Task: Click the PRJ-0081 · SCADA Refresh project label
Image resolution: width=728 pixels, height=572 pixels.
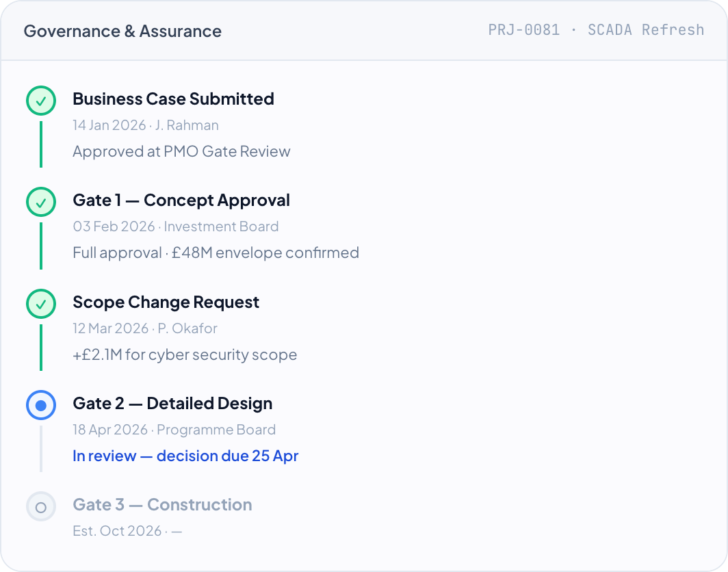Action: click(x=596, y=30)
